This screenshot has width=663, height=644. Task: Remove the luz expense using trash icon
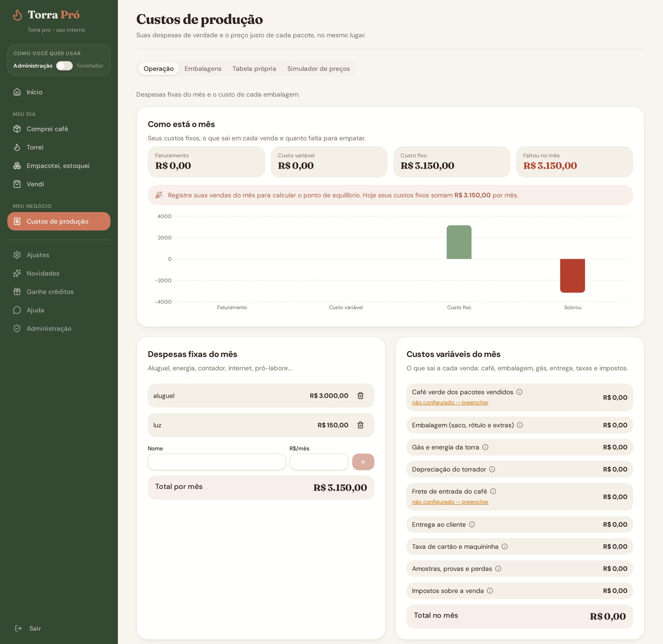pos(361,425)
